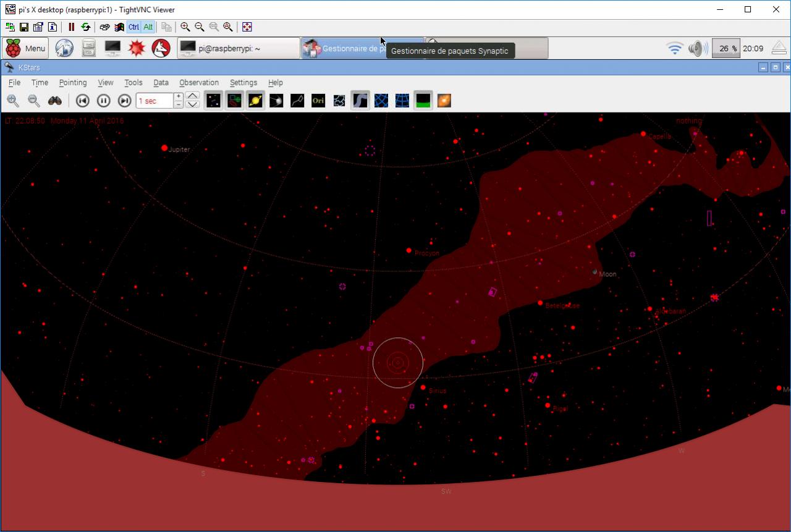Screen dimensions: 791x532
Task: Toggle the Alt key in TightVNC toolbar
Action: tap(148, 27)
